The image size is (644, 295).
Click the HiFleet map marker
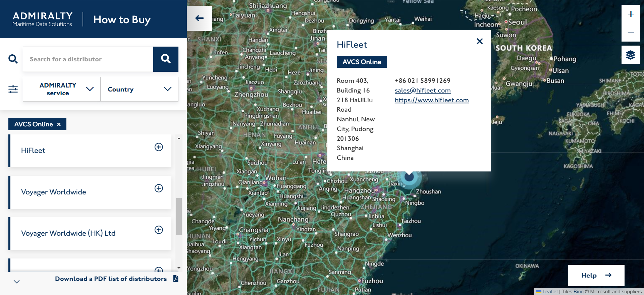click(x=409, y=177)
